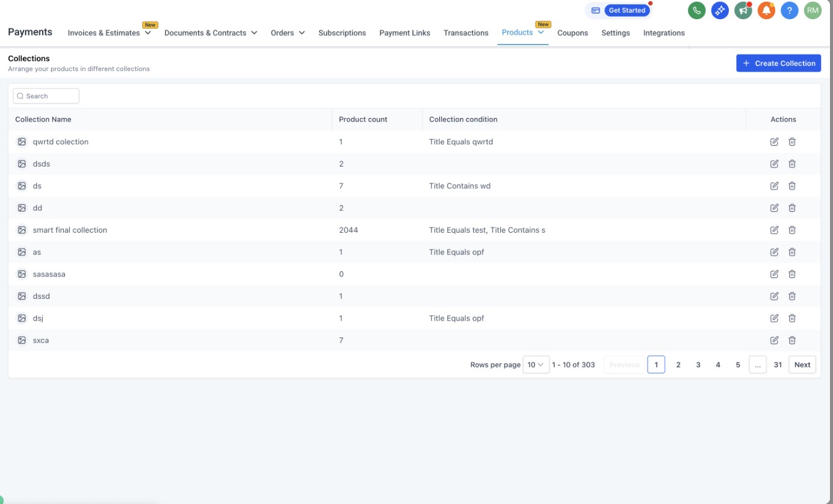
Task: Click image thumbnail of qwrtd colection
Action: [22, 142]
